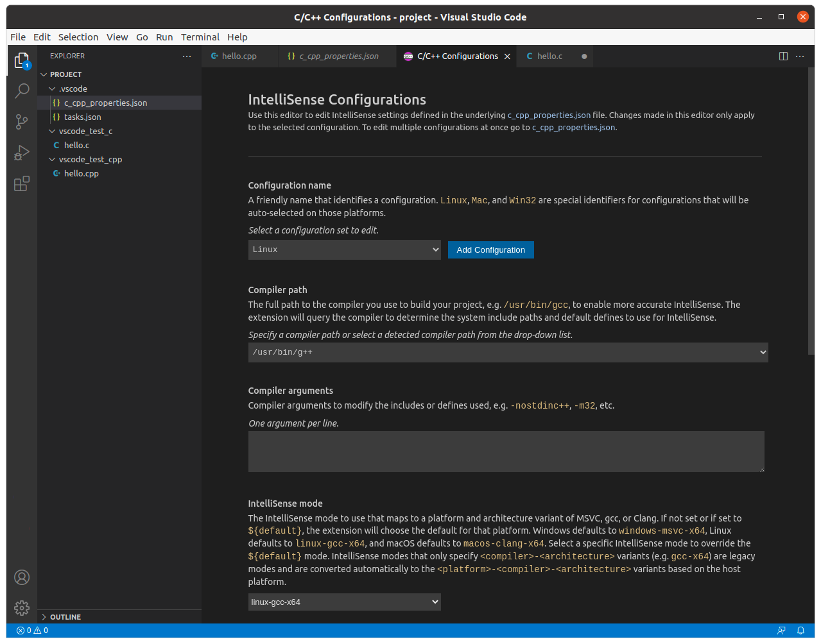Open editor more actions ellipsis

(800, 56)
